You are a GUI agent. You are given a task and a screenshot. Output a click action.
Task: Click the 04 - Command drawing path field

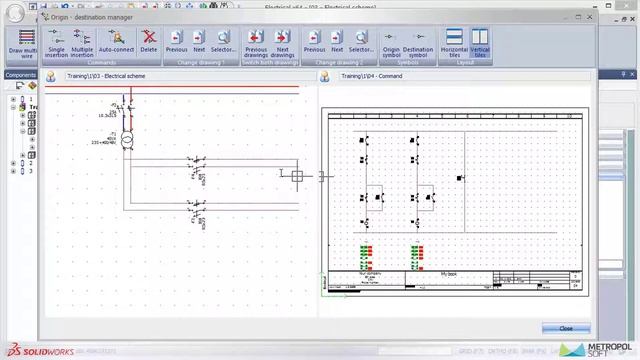(464, 76)
